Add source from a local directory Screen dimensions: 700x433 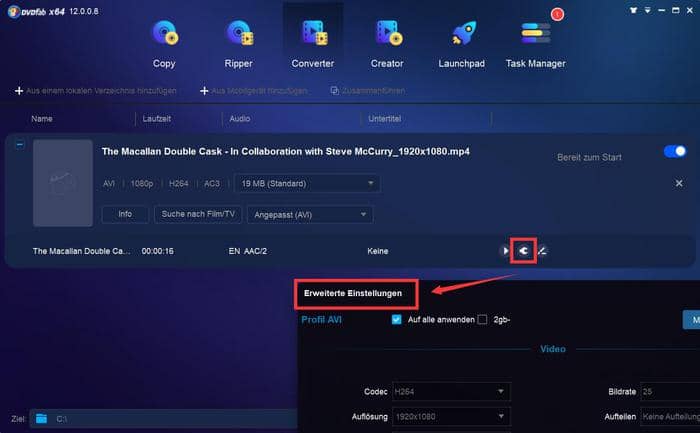click(96, 91)
